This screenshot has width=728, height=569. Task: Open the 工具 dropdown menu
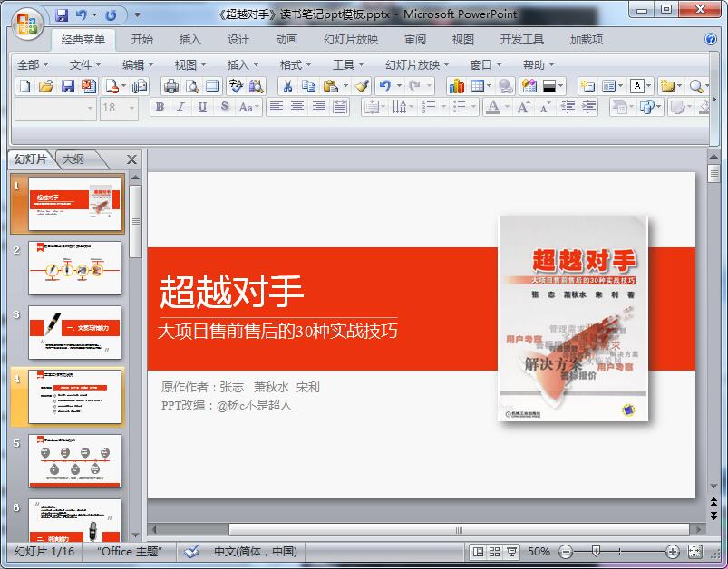tap(348, 65)
